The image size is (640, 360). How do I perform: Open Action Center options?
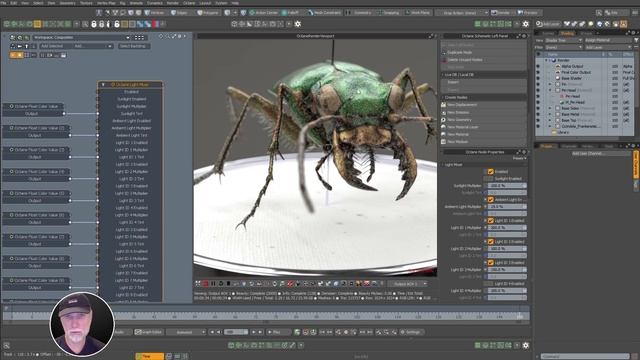pos(263,13)
